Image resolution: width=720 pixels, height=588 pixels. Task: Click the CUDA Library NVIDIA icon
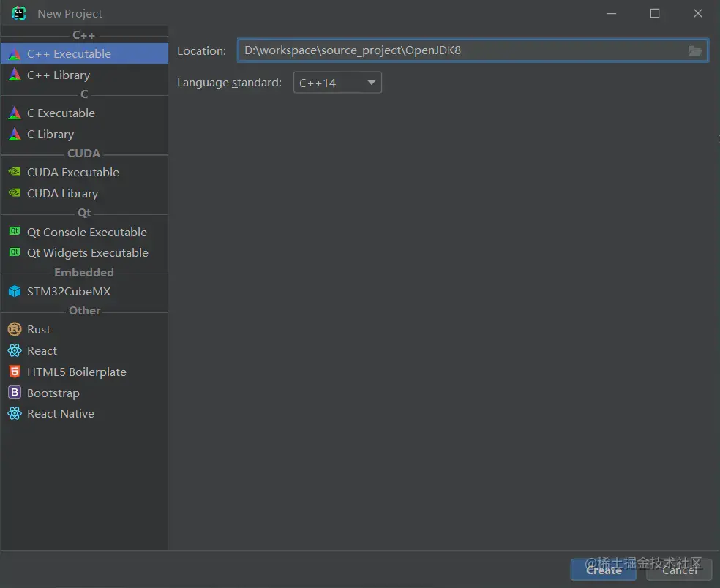[x=15, y=193]
